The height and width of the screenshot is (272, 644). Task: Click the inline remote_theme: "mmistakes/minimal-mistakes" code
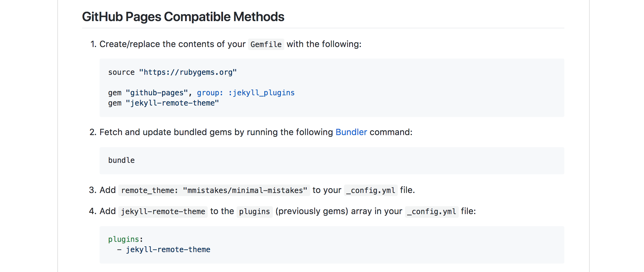click(x=214, y=190)
